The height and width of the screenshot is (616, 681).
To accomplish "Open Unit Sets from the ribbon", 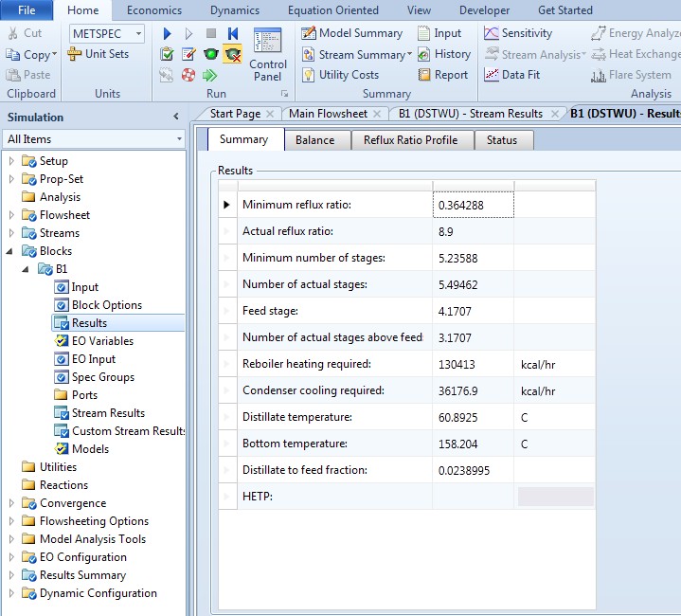I will click(x=99, y=54).
